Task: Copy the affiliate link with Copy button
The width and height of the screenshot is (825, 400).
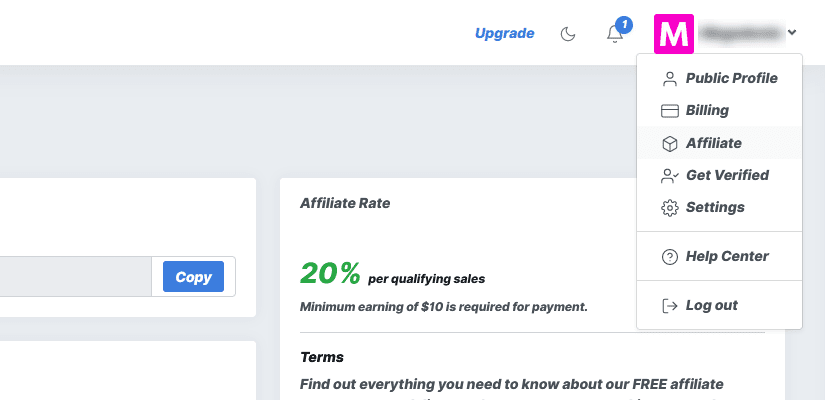Action: 193,277
